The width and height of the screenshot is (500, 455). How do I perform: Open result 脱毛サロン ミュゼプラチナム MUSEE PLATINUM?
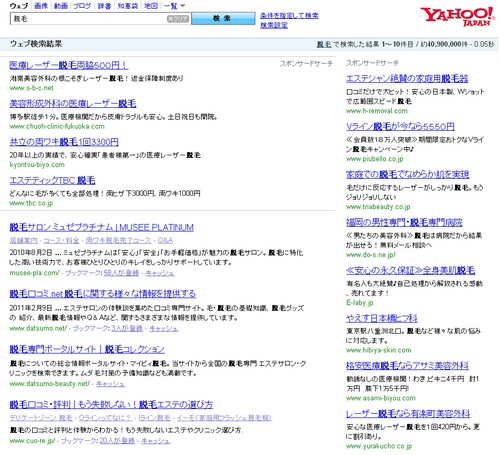click(101, 227)
